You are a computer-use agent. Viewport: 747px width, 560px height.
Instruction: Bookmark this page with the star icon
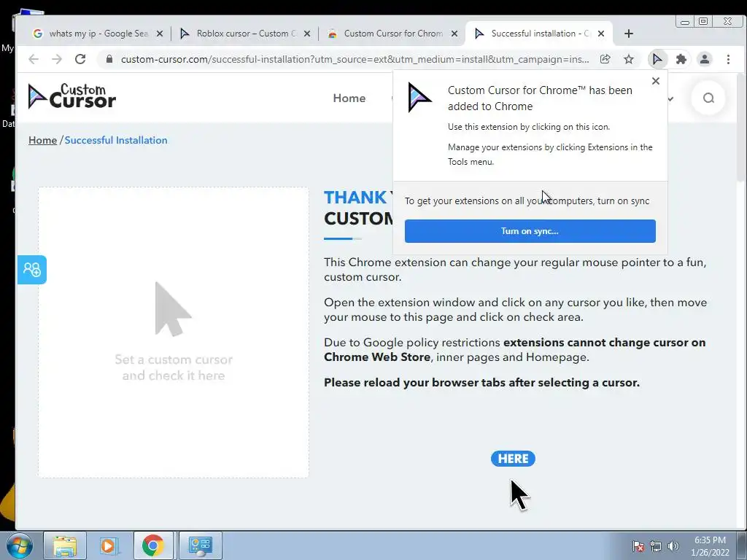[629, 59]
